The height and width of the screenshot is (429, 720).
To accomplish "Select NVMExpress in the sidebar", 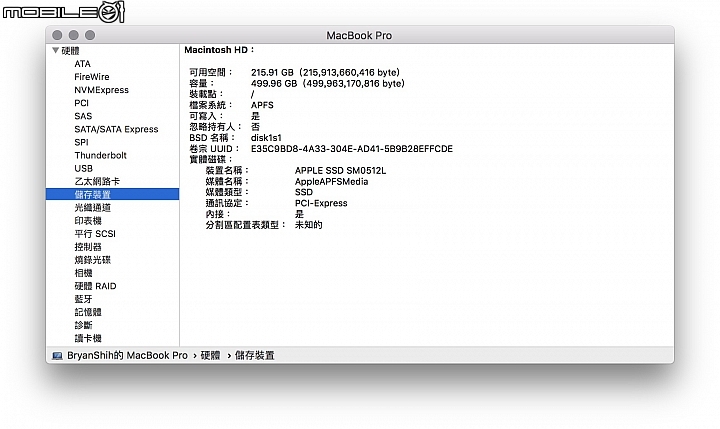I will point(101,90).
